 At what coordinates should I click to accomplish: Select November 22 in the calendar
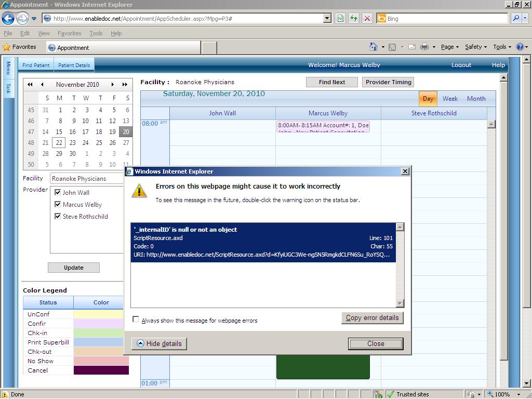59,142
